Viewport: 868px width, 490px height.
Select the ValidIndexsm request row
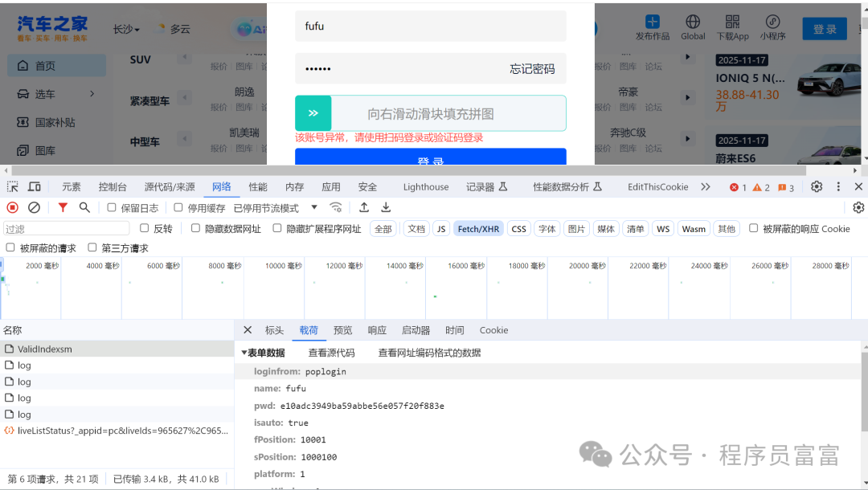[117, 349]
